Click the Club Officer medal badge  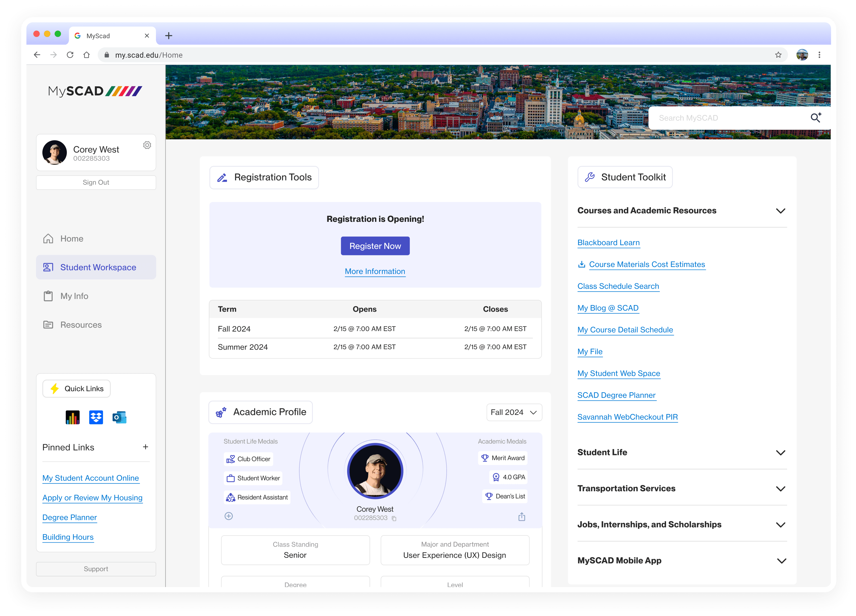click(248, 459)
